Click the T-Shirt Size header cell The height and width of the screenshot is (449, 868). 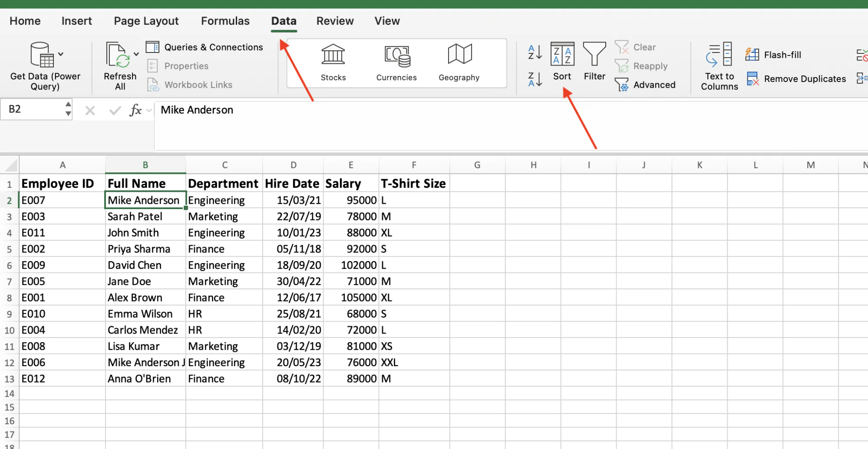[414, 184]
